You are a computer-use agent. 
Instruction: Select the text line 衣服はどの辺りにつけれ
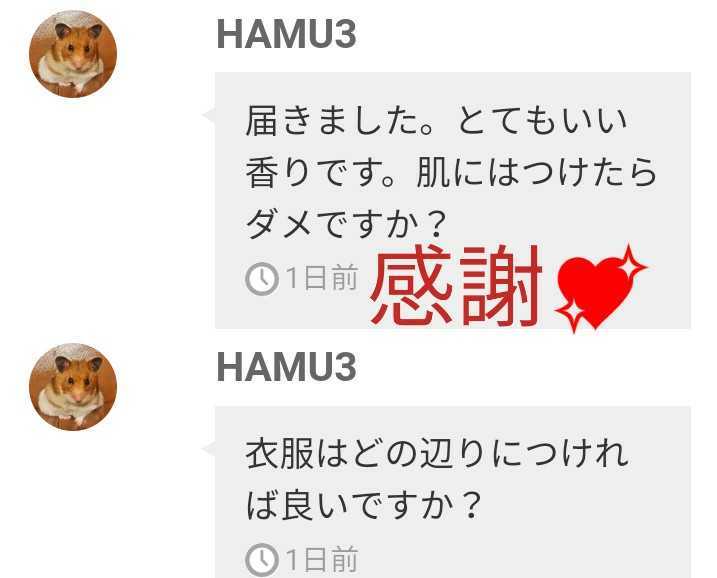[437, 454]
